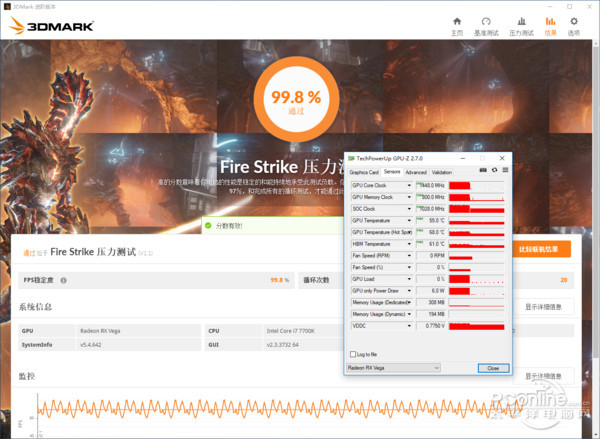Click 显示详细信息 beside 系统信息
This screenshot has height=439, width=600.
point(543,307)
